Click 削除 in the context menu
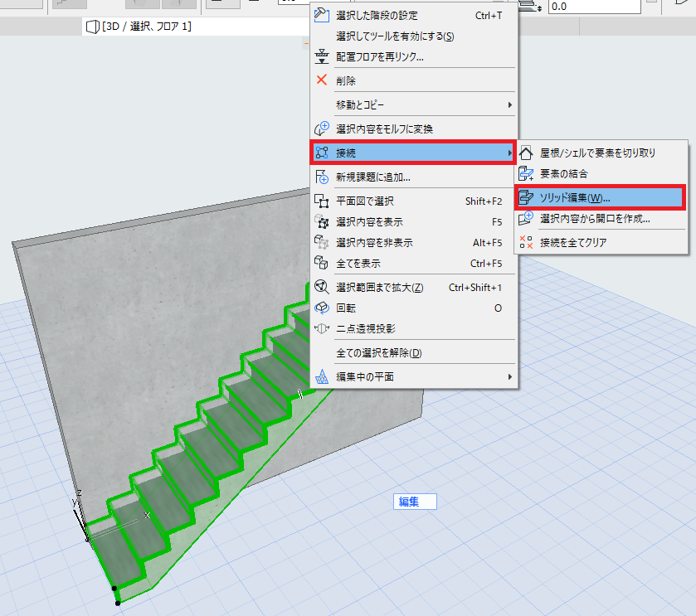Image resolution: width=696 pixels, height=616 pixels. tap(414, 80)
